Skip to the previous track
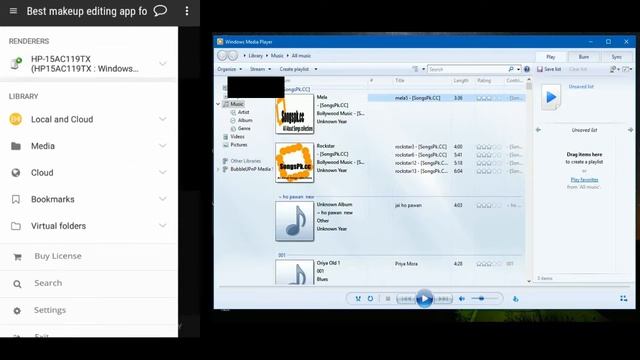This screenshot has width=640, height=360. pyautogui.click(x=406, y=299)
